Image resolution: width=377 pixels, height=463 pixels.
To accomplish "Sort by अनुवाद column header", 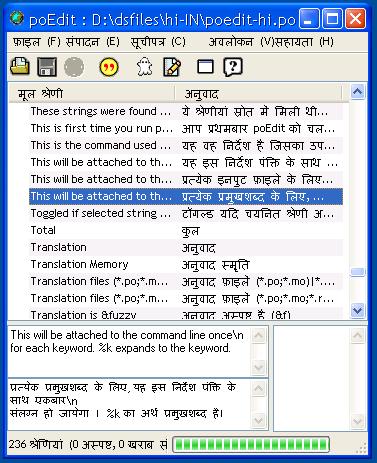I will [x=259, y=93].
